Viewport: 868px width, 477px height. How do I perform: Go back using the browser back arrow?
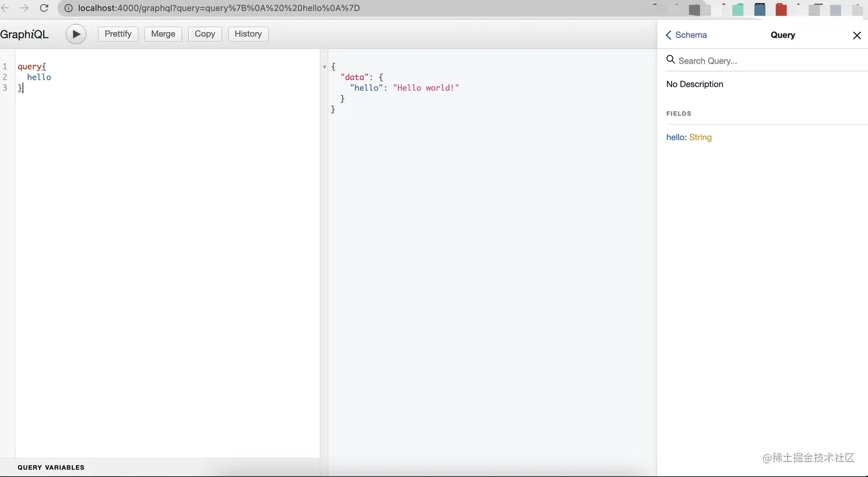pyautogui.click(x=6, y=8)
